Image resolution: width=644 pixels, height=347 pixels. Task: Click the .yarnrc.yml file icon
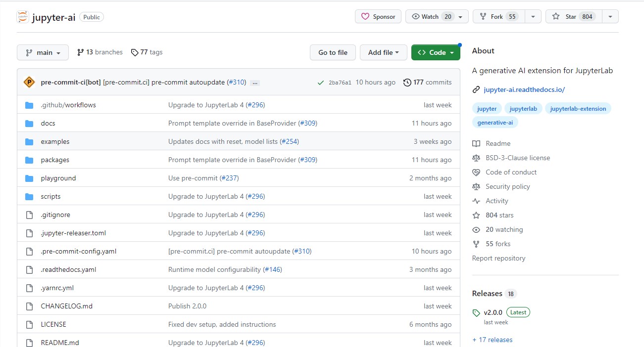(x=29, y=288)
